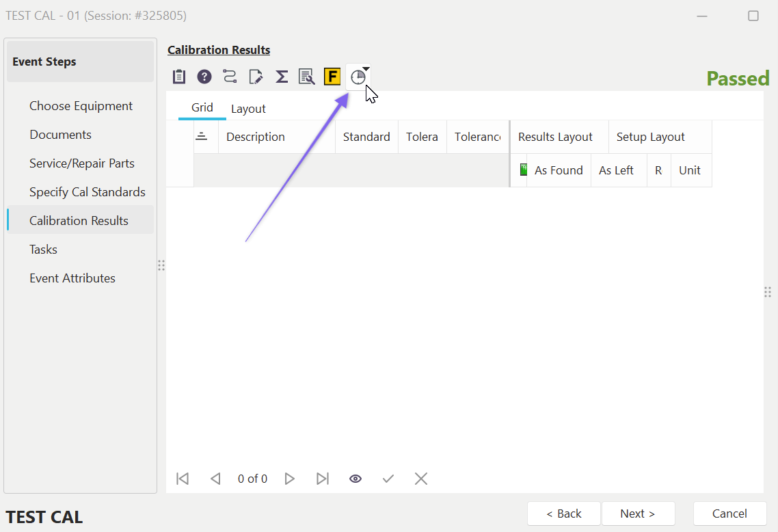Open help via the question mark icon

(204, 77)
